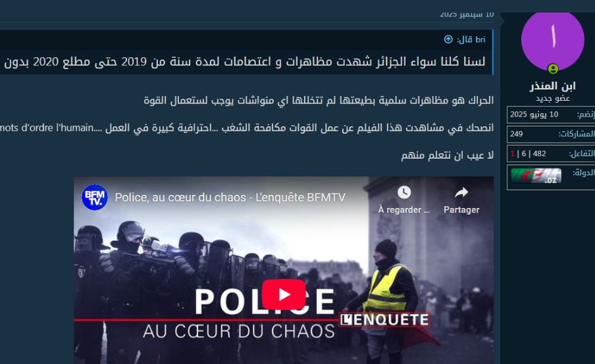Click the À regarder label text

403,210
